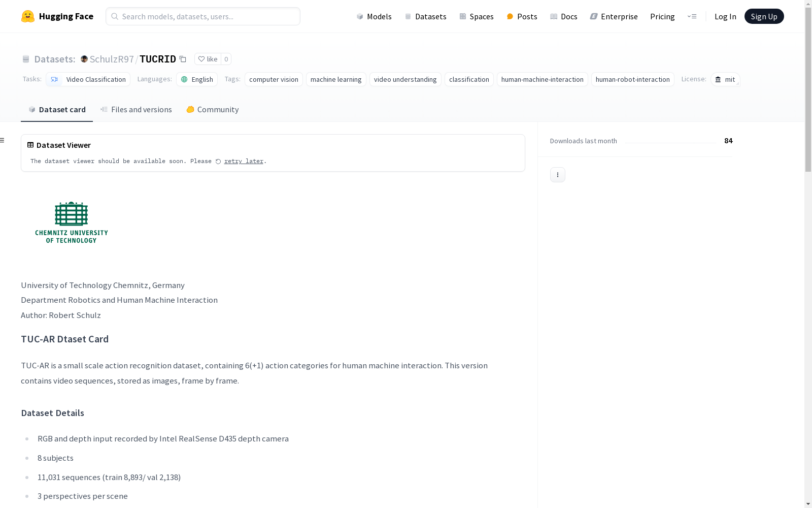This screenshot has height=508, width=812.
Task: Click the like count showing 0
Action: coord(226,59)
